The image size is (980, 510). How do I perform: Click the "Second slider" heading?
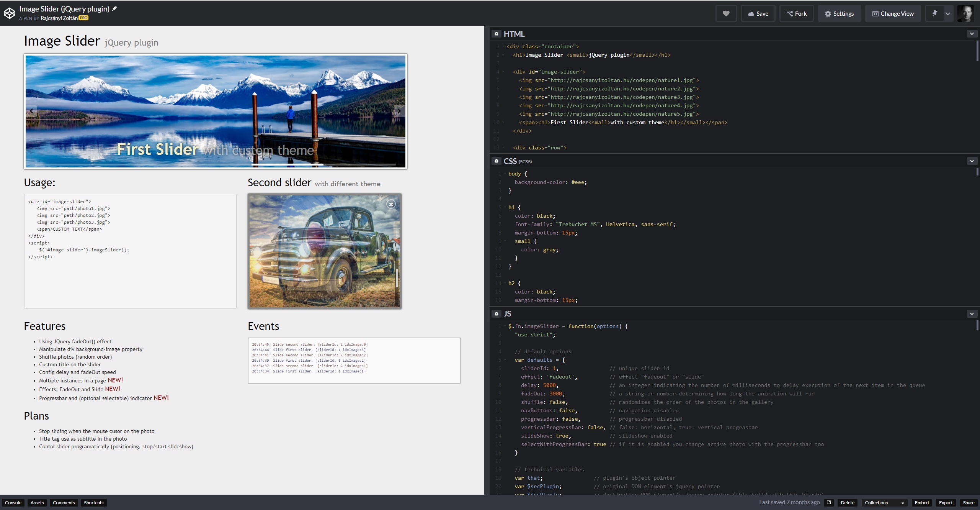coord(279,182)
